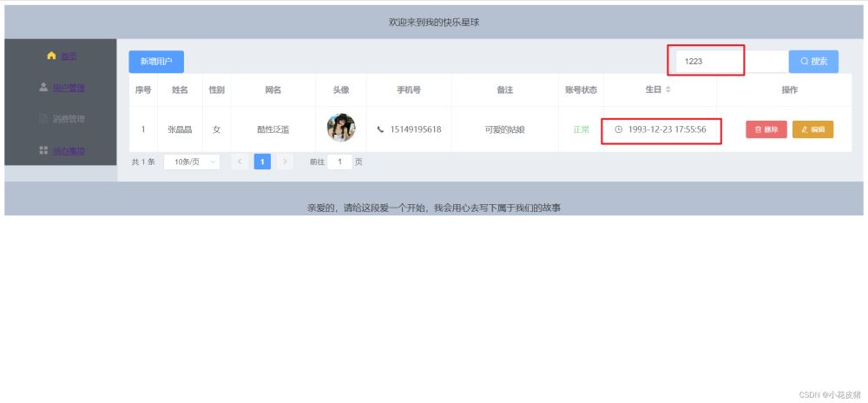Viewport: 868px width, 403px height.
Task: Sort the table by the 生日 column
Action: click(668, 89)
